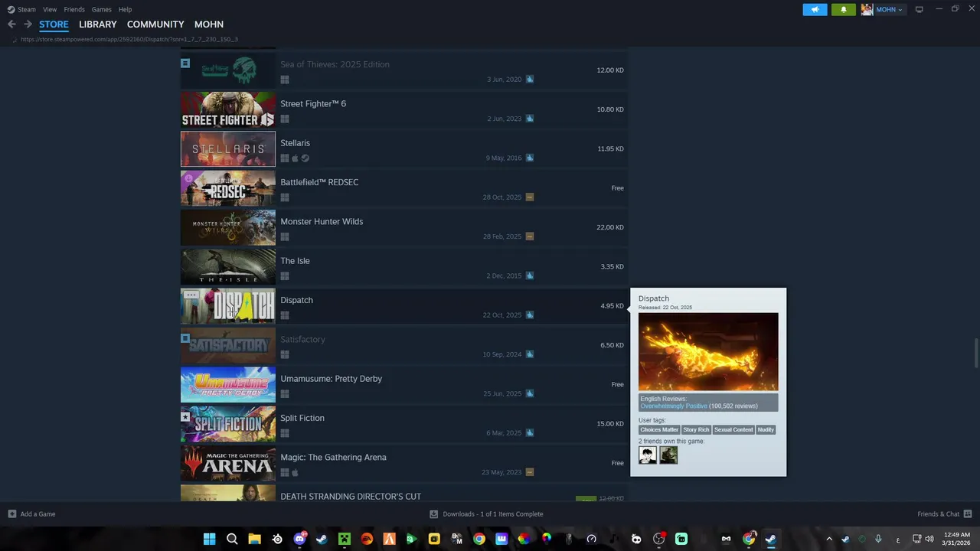Screen dimensions: 980x551
Task: Open the taskbar clock showing 12:49 AM
Action: pos(957,539)
